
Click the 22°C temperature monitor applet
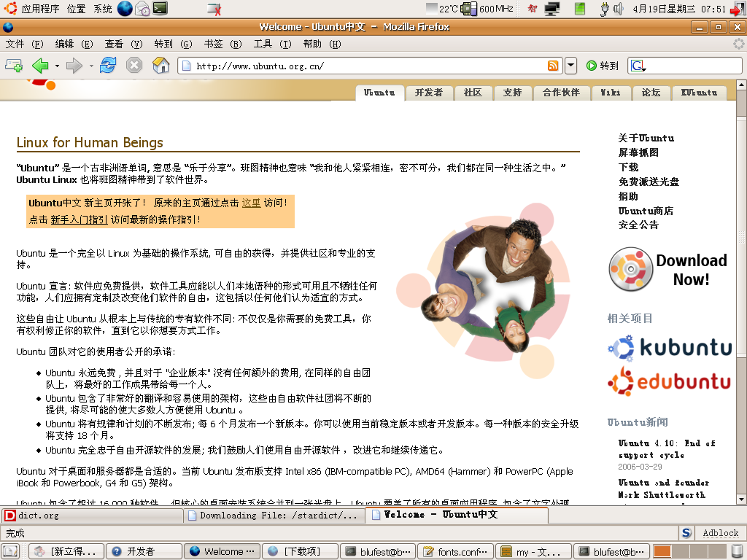click(442, 9)
